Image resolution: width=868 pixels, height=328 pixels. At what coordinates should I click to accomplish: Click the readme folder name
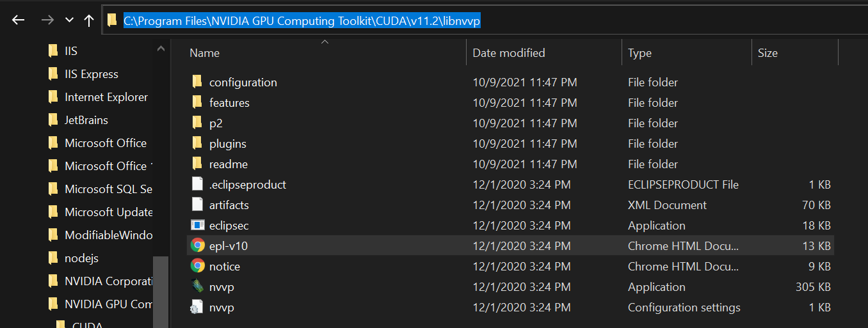[229, 164]
